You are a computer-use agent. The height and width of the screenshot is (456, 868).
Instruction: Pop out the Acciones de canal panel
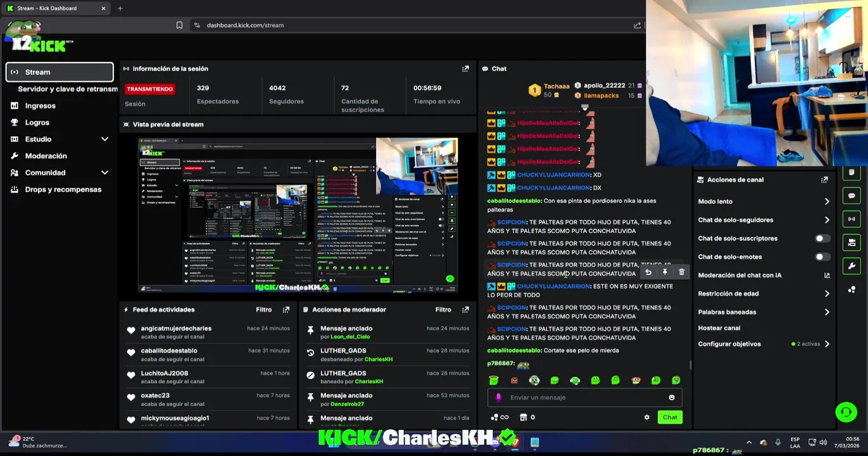click(824, 180)
